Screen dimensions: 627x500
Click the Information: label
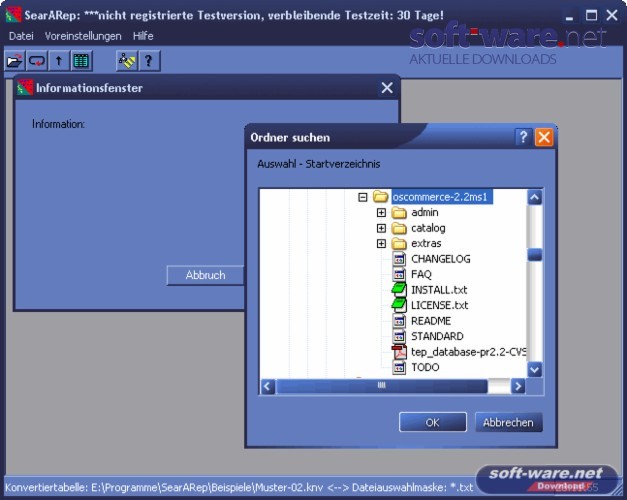(x=58, y=124)
